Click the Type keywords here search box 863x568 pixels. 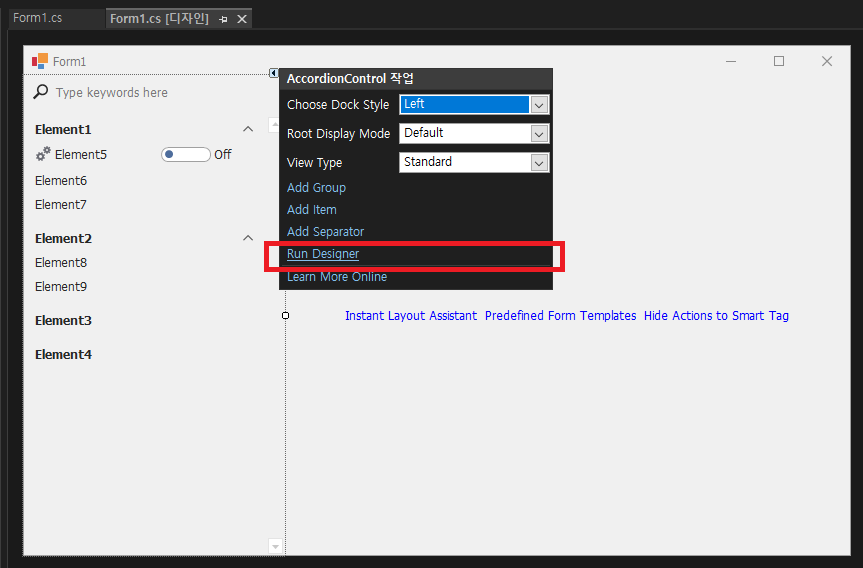pyautogui.click(x=112, y=92)
